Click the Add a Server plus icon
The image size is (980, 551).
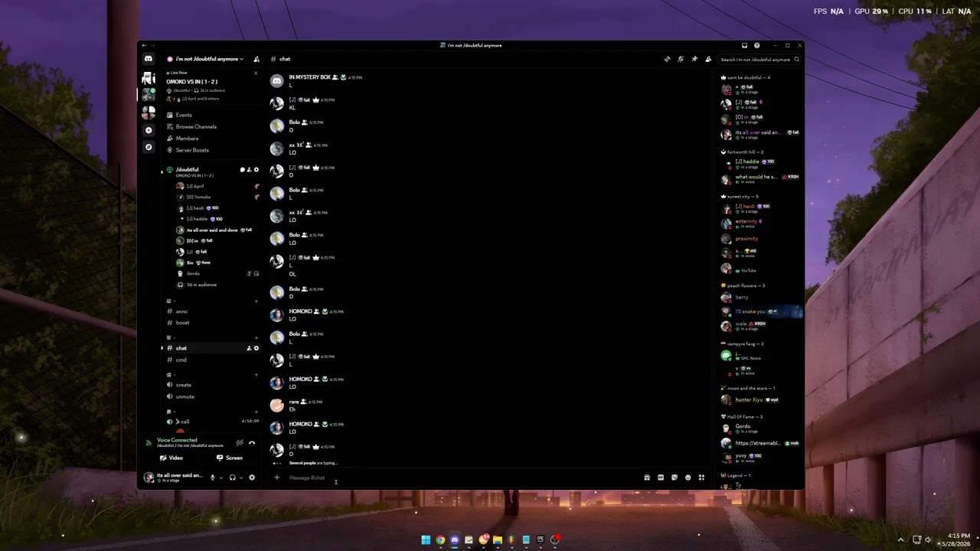[x=149, y=130]
